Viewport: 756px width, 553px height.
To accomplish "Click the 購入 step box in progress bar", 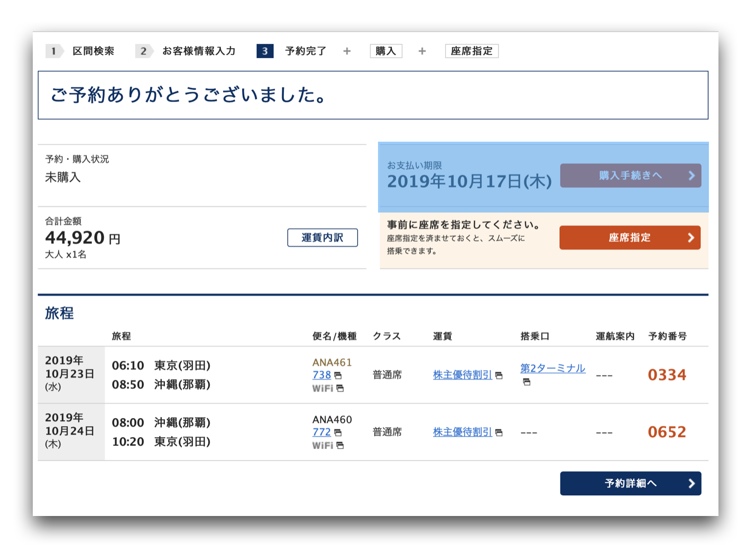I will (385, 51).
